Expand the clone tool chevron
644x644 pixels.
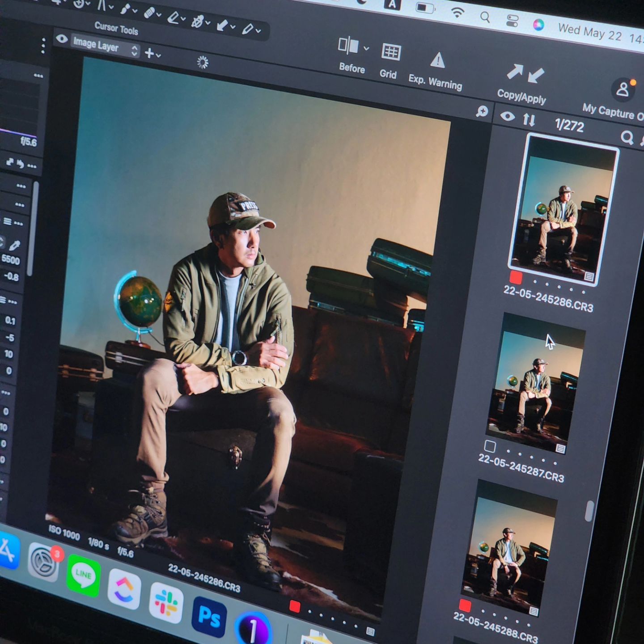[x=208, y=22]
